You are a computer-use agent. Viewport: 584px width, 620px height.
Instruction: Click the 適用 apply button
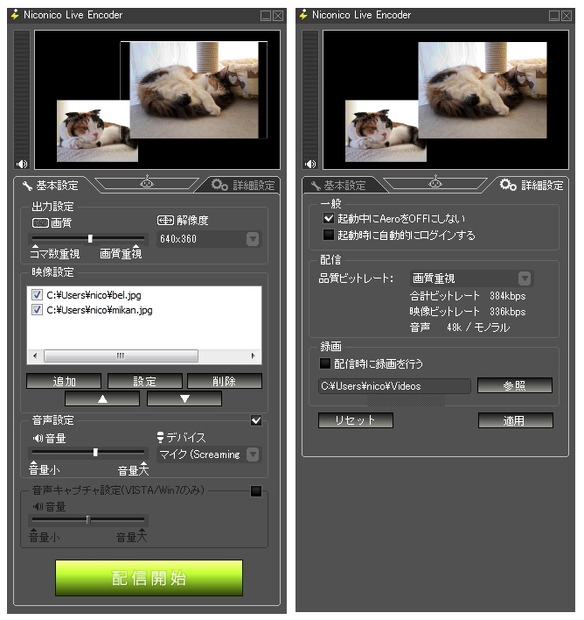(515, 420)
